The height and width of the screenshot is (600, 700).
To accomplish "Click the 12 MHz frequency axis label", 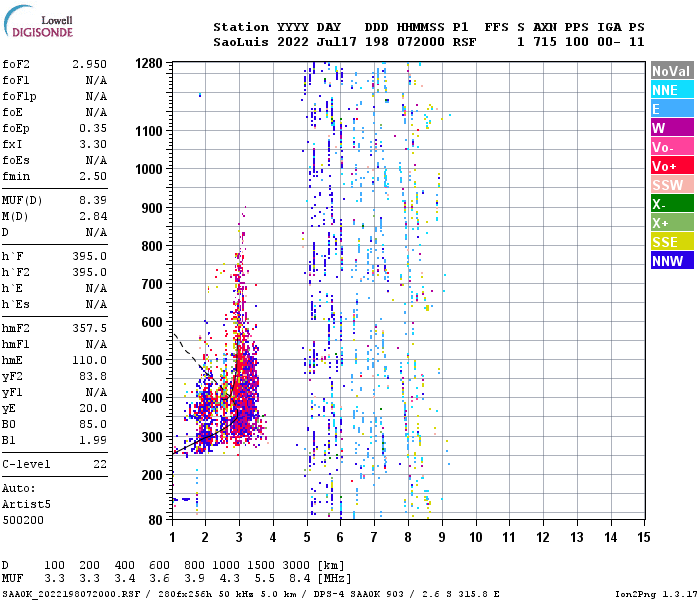I will pos(543,537).
